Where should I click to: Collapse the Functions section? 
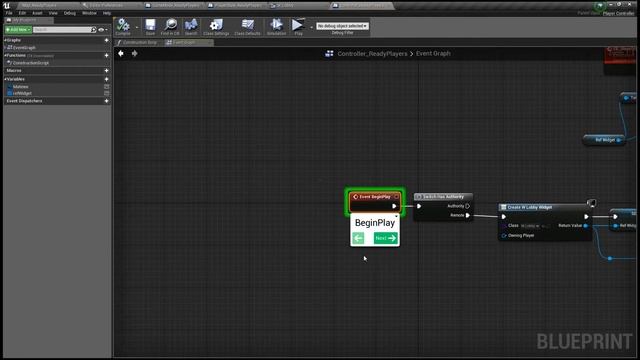pos(5,56)
